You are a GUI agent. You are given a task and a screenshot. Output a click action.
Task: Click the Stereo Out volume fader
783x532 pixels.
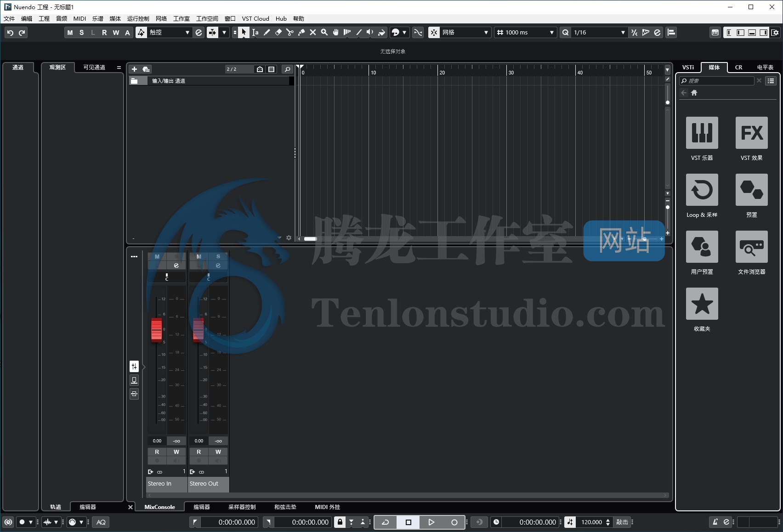[x=199, y=329]
